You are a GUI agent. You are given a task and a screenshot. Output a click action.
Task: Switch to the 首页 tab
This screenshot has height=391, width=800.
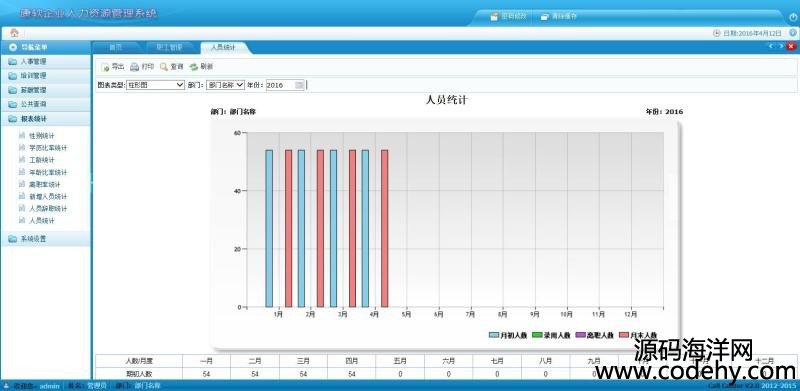tap(116, 47)
